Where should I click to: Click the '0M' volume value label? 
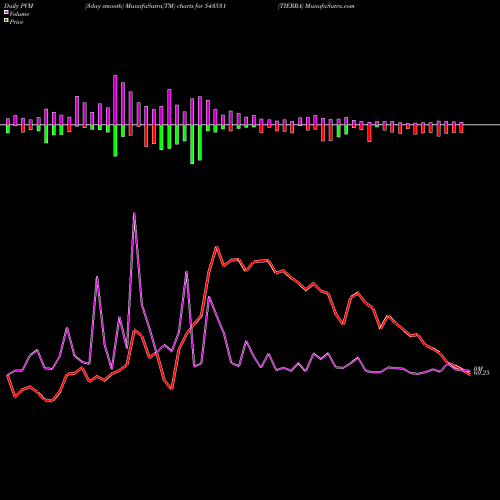tap(478, 369)
